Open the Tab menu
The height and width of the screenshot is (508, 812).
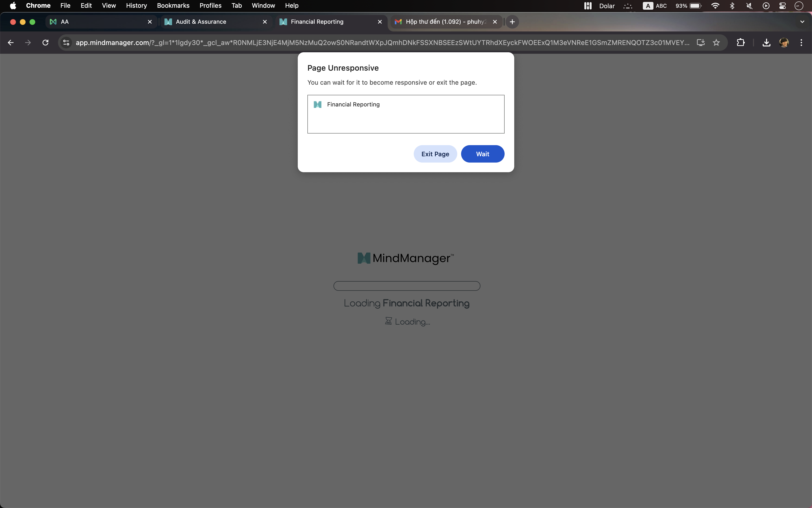coord(237,6)
